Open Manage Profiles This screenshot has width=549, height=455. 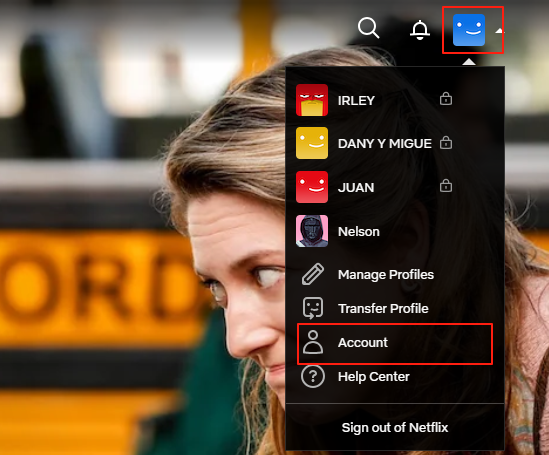point(386,275)
